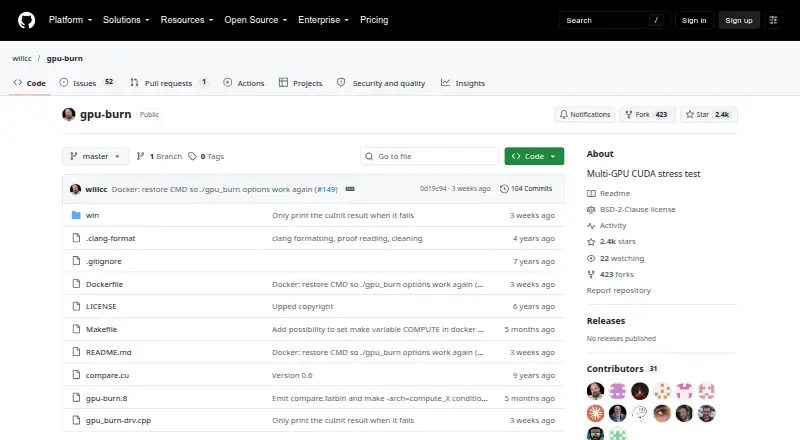
Task: Open the .clang-format file
Action: 110,238
